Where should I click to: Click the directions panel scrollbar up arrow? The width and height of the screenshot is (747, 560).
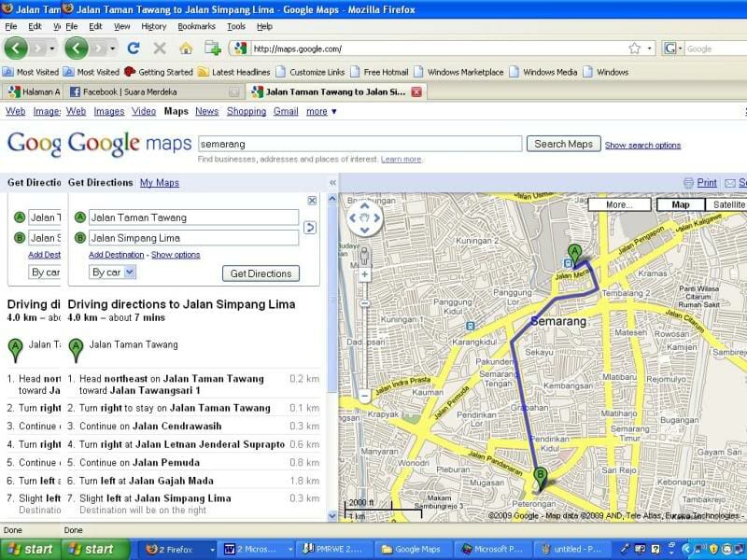(332, 199)
